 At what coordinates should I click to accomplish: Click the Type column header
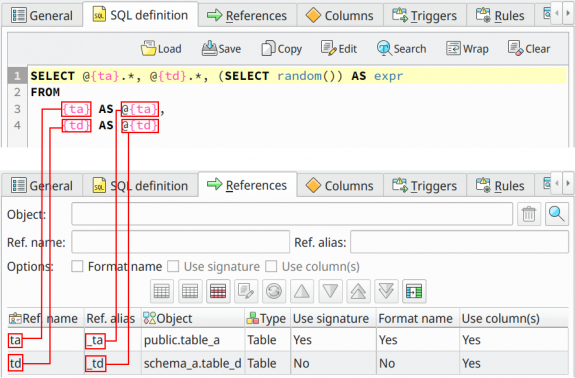268,318
